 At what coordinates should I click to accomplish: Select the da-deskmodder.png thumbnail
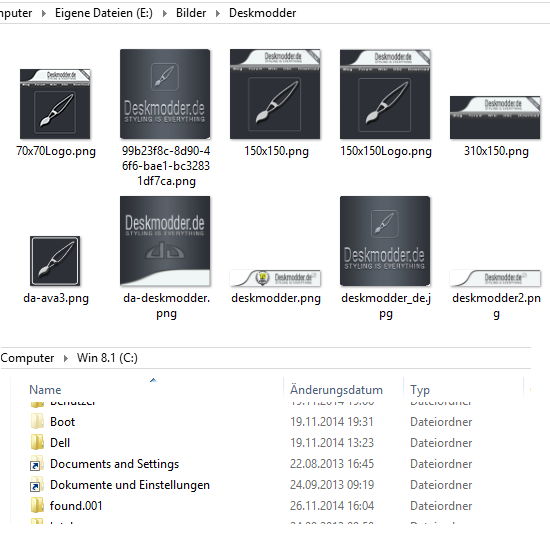click(x=165, y=241)
